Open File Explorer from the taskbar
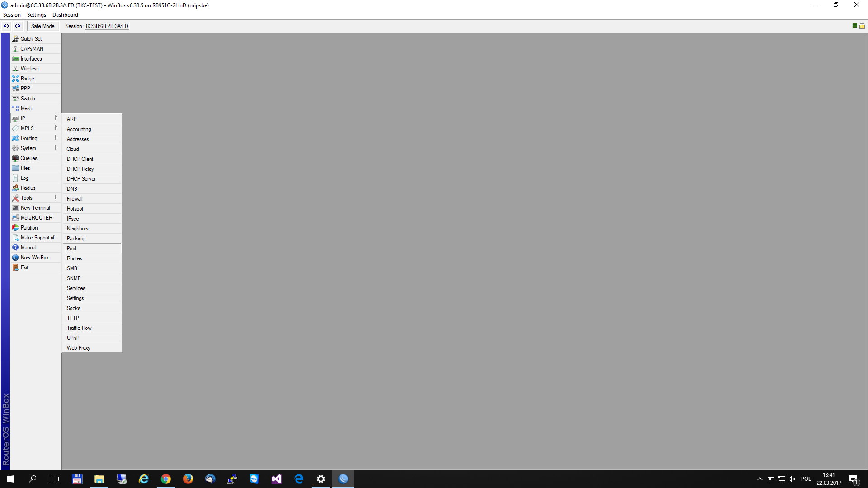This screenshot has height=488, width=868. tap(99, 479)
